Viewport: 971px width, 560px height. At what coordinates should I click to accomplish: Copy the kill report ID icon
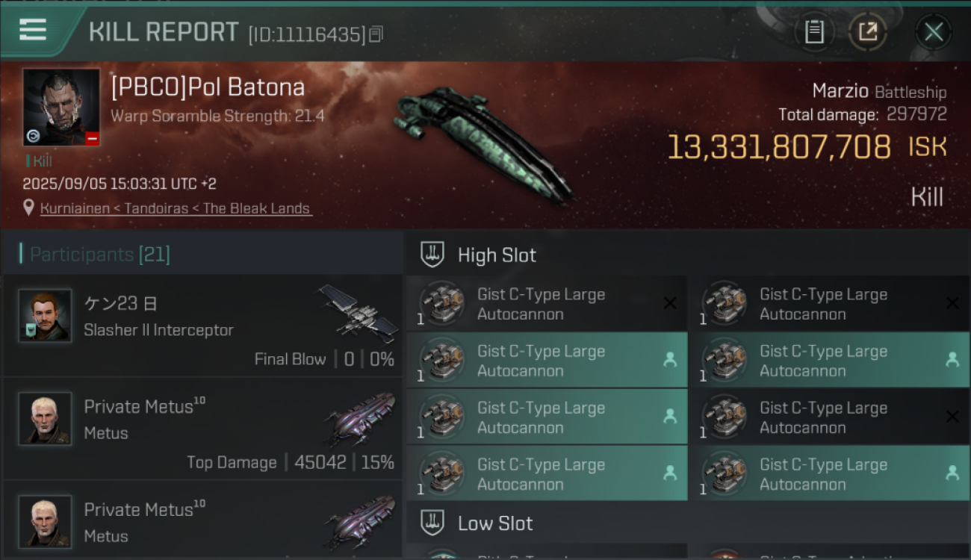(x=376, y=34)
